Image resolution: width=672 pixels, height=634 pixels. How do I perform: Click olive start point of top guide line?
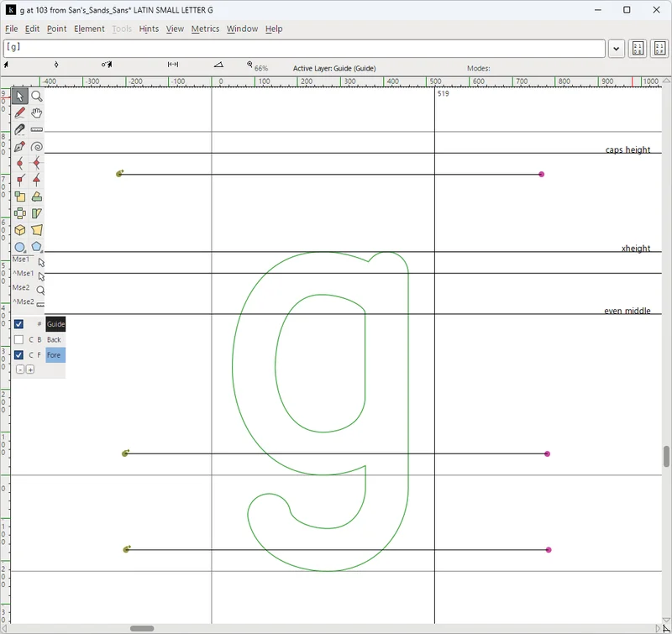pyautogui.click(x=119, y=174)
